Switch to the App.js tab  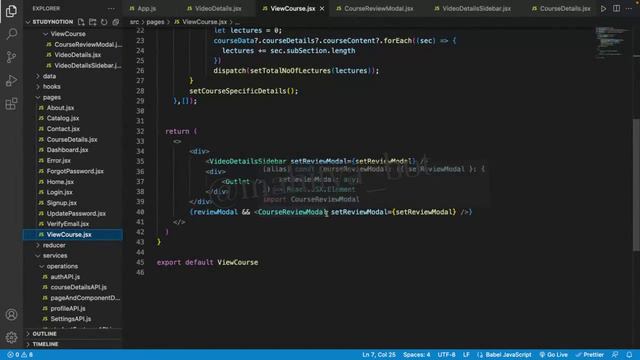point(142,9)
